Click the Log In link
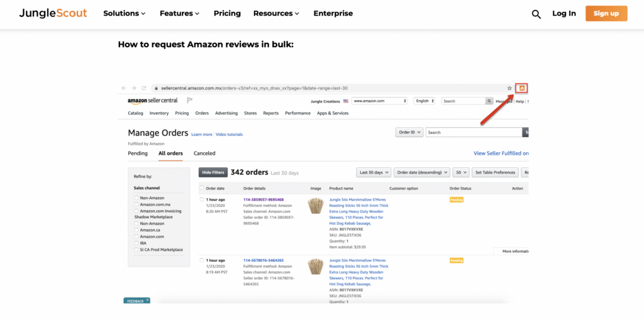 pos(564,13)
